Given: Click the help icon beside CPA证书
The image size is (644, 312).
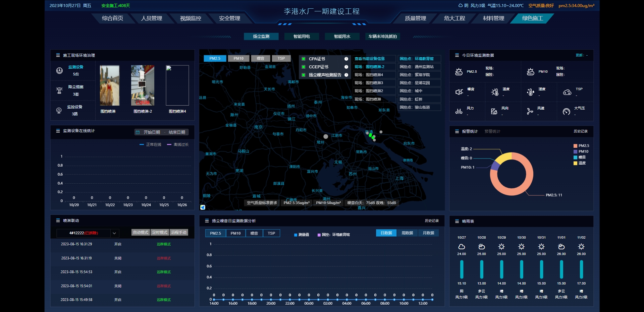Looking at the screenshot, I should [x=346, y=59].
